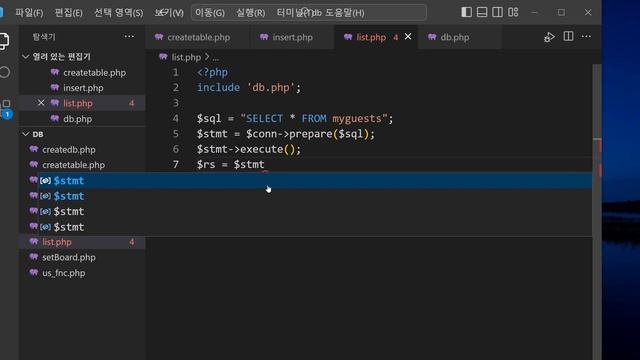Image resolution: width=640 pixels, height=360 pixels.
Task: Open insert.php in open editors list
Action: pos(83,88)
